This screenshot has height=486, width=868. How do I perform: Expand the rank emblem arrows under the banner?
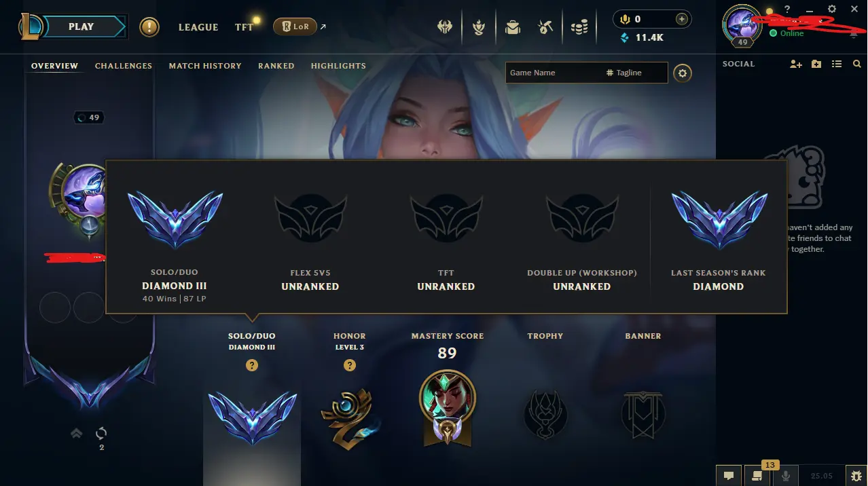(77, 433)
